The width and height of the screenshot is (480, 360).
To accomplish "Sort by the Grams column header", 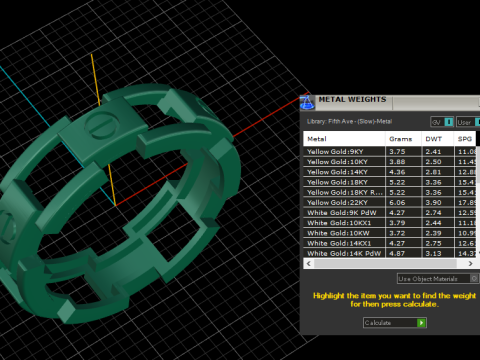I will click(x=403, y=139).
